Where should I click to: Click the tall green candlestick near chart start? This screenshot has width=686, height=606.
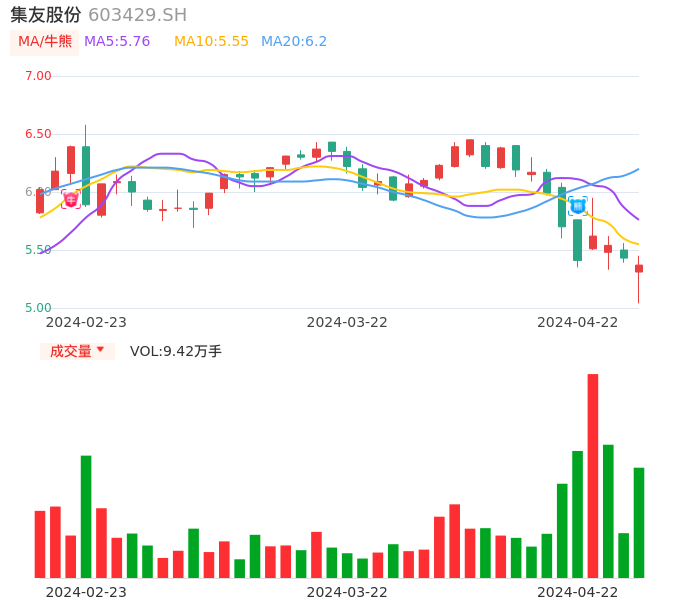(86, 175)
